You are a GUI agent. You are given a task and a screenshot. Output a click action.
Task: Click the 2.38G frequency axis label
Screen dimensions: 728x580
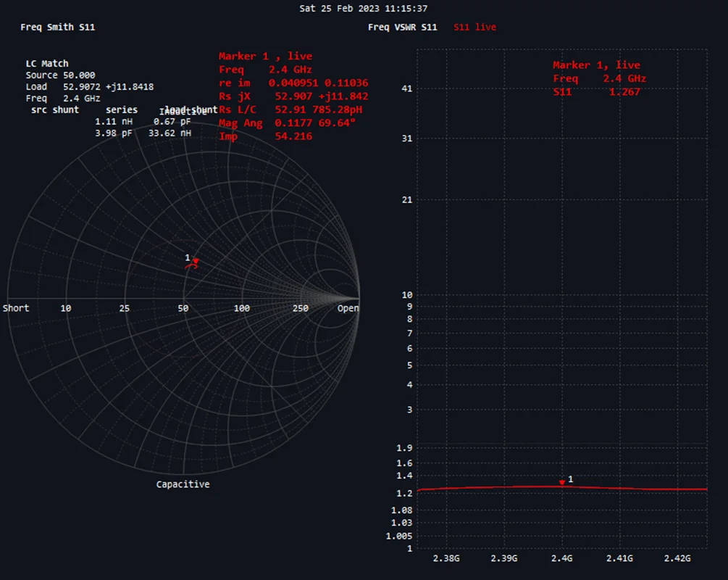[x=446, y=558]
